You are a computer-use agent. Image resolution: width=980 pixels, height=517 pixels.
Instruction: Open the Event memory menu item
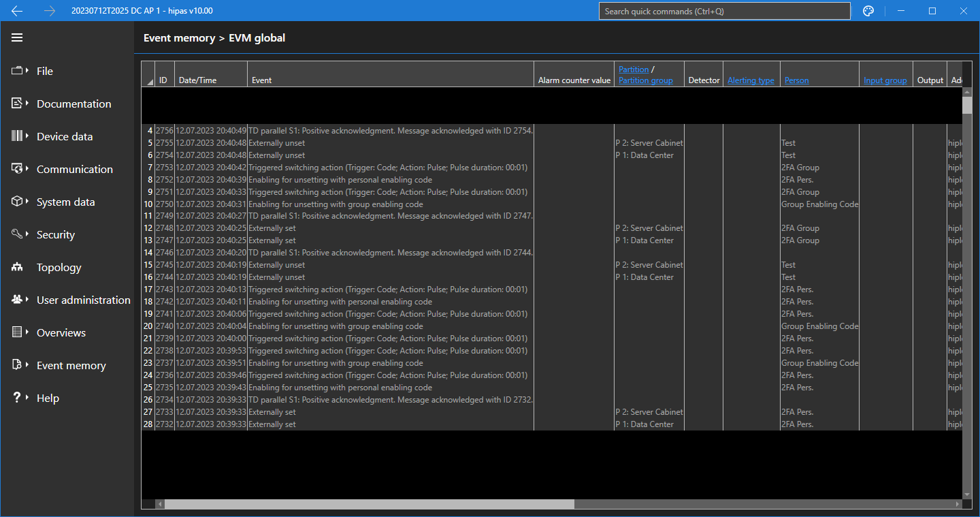(x=71, y=366)
